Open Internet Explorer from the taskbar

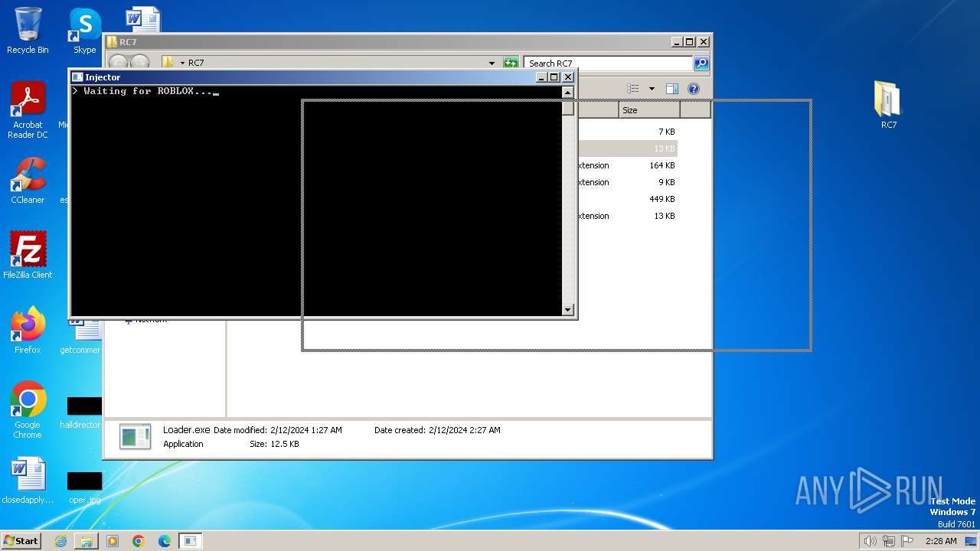60,541
